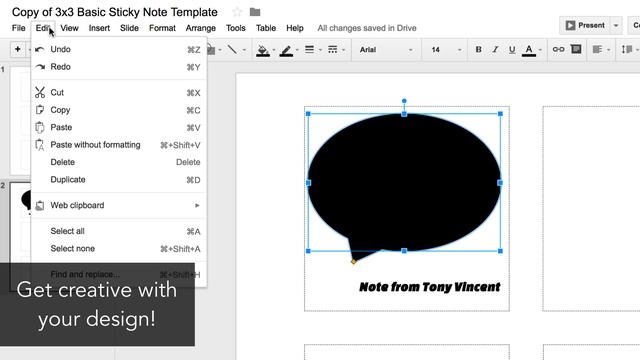Choose Copy from the Edit menu
This screenshot has height=360, width=640.
coord(119,110)
